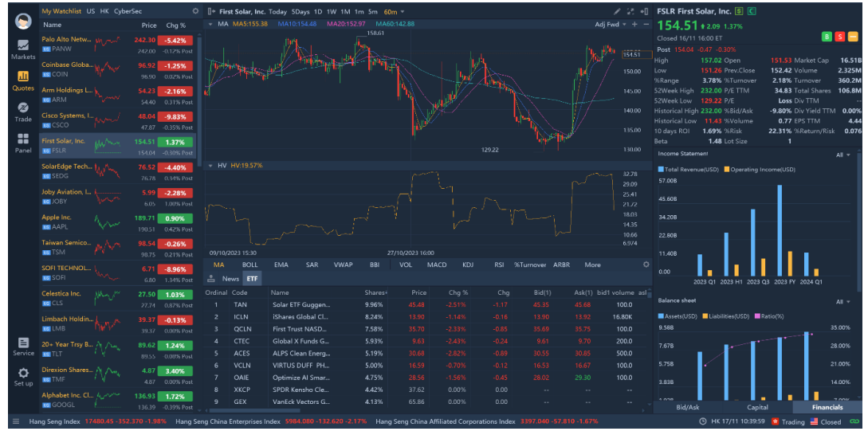This screenshot has height=435, width=868.
Task: Open the Quotes section
Action: 23,80
